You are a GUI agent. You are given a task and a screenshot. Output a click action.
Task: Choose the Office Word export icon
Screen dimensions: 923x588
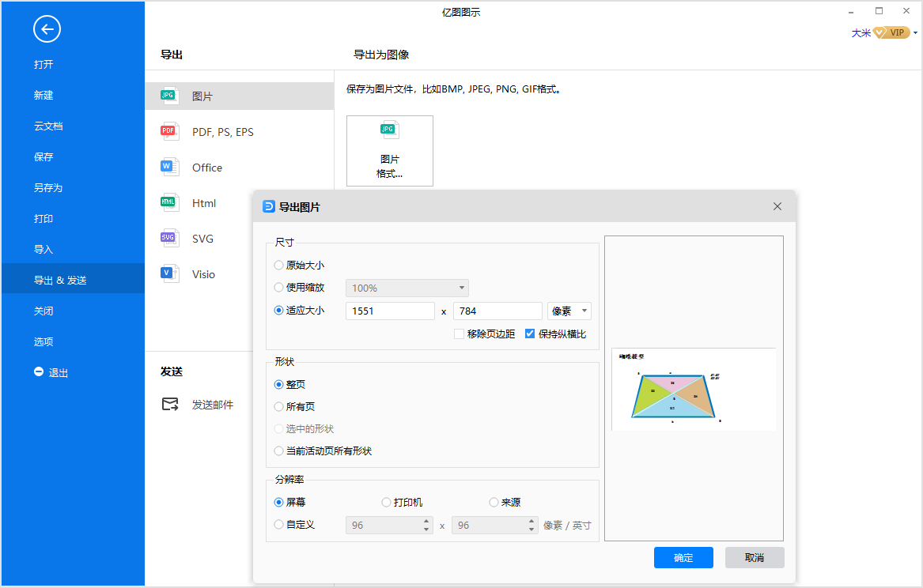click(x=168, y=167)
